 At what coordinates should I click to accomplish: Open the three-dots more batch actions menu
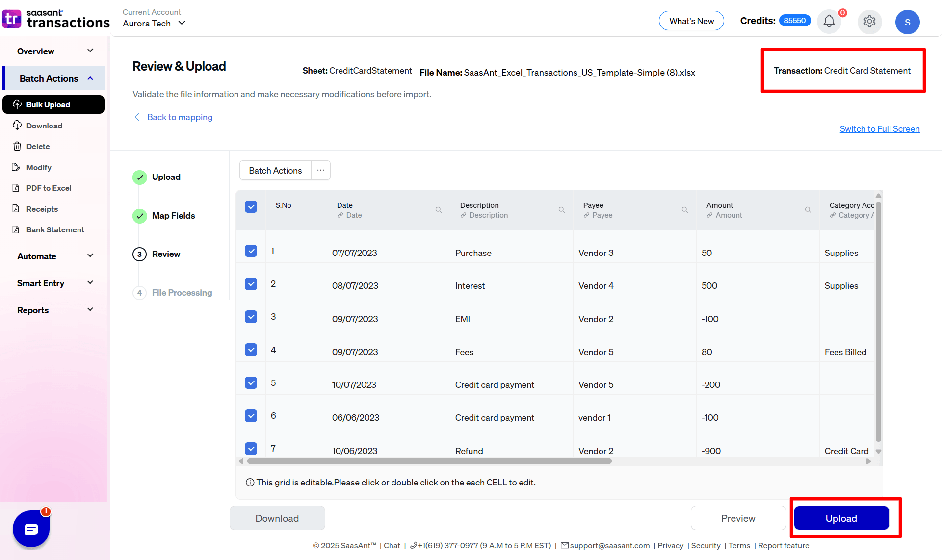[x=320, y=170]
